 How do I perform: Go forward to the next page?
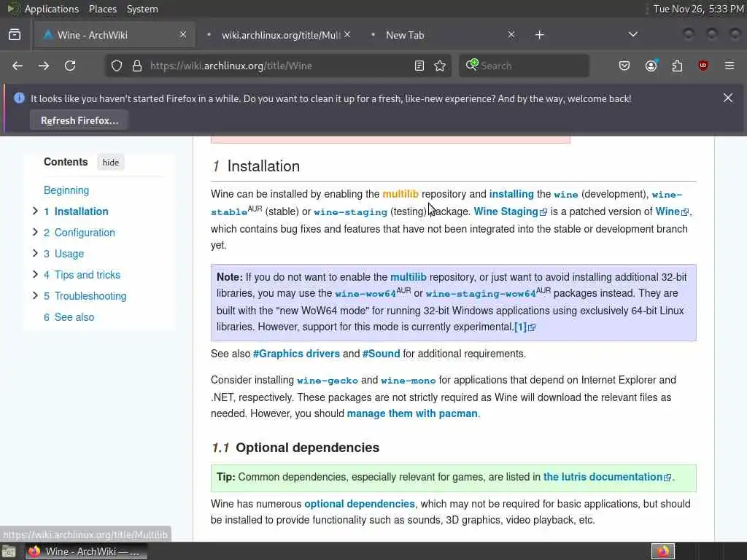44,66
